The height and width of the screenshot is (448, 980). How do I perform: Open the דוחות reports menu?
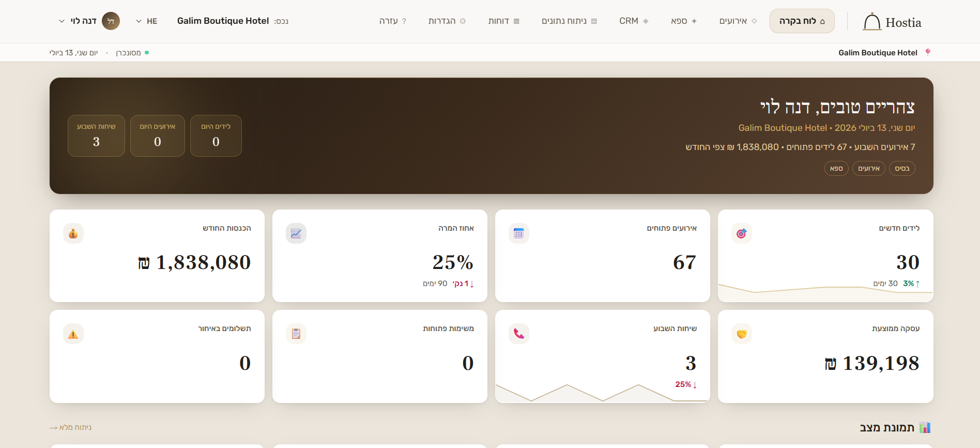point(504,21)
